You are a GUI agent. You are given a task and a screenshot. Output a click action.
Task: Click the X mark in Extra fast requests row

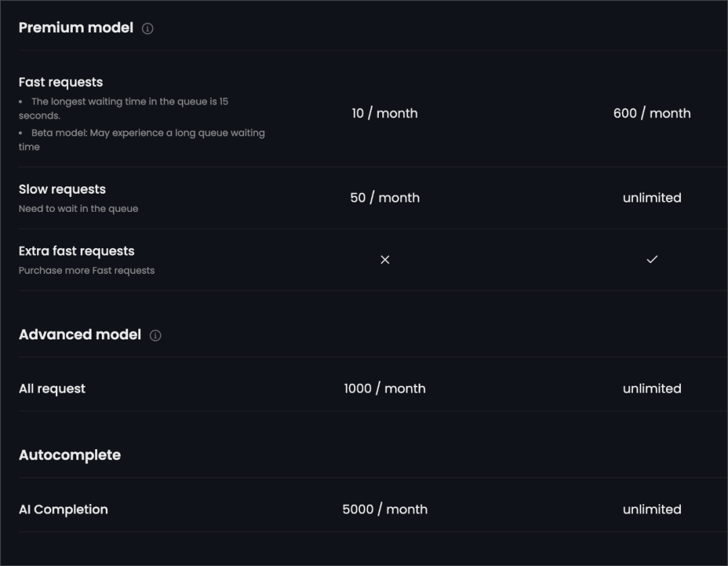pos(385,260)
